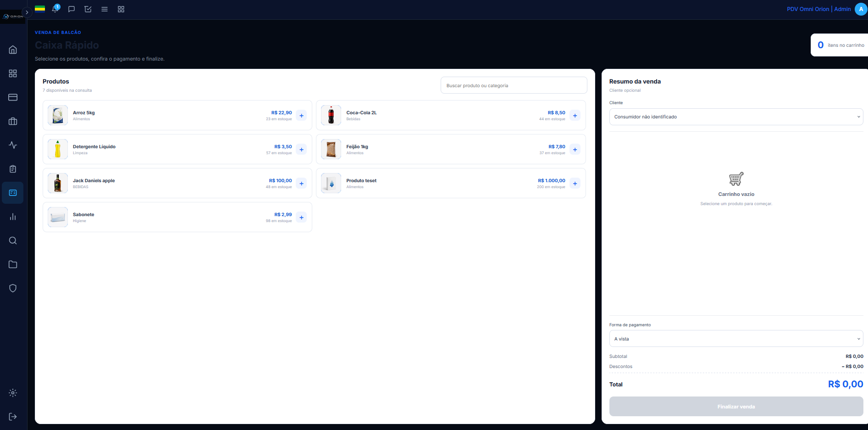Click the Coca-Cola 2L product thumbnail
This screenshot has width=868, height=430.
[331, 115]
